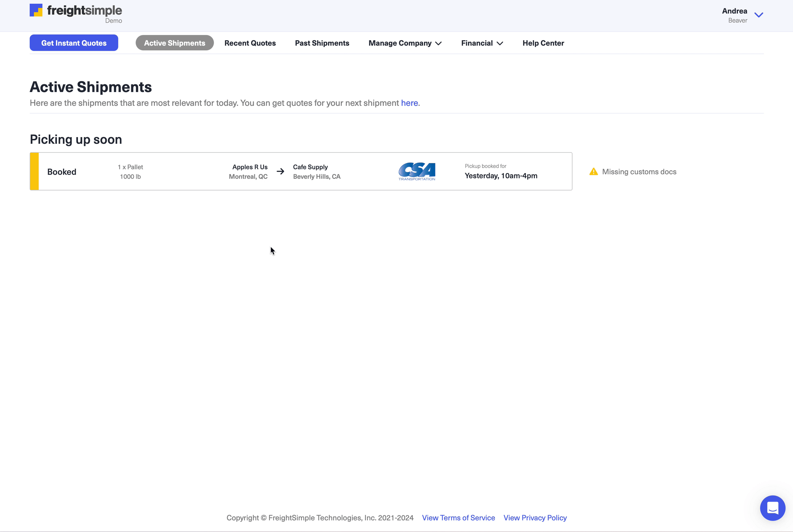Viewport: 793px width, 532px height.
Task: Go to the Past Shipments tab
Action: pos(322,43)
